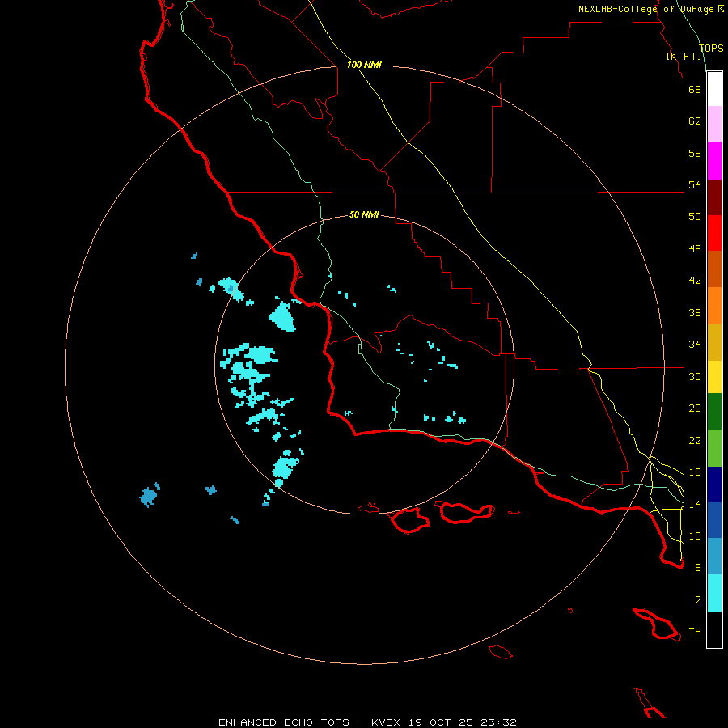Click the ENHANCED ECHO TOPS caption
Viewport: 728px width, 728px height.
pyautogui.click(x=284, y=722)
